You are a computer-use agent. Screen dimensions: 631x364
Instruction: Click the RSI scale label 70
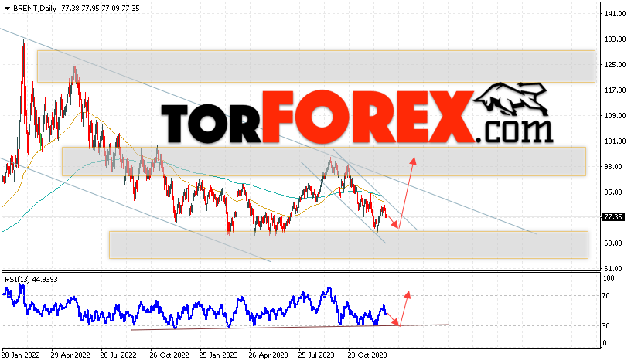(x=606, y=296)
